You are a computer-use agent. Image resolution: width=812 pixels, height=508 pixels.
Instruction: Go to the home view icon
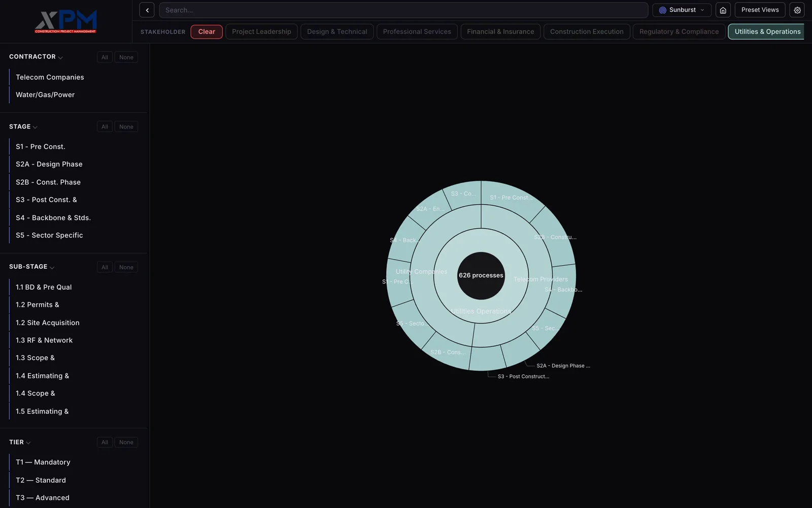(723, 10)
